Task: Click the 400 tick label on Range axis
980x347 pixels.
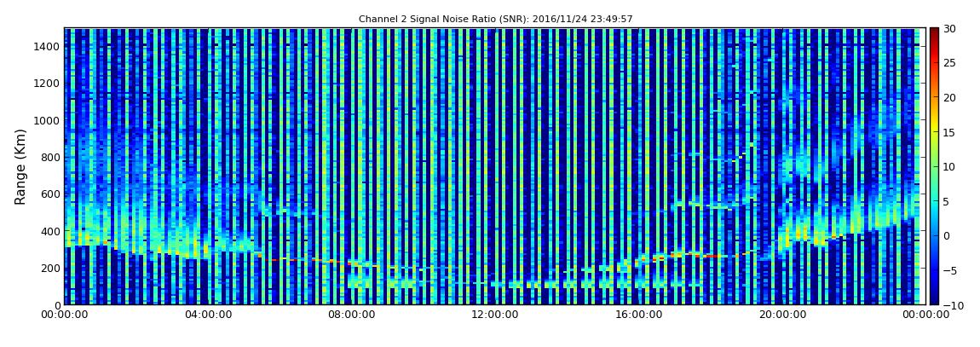Action: click(50, 231)
